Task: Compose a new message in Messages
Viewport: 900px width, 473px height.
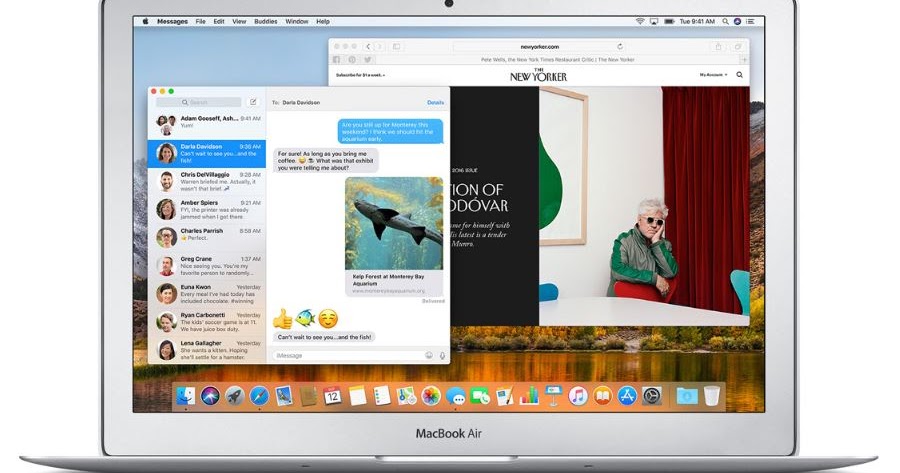Action: [x=253, y=102]
